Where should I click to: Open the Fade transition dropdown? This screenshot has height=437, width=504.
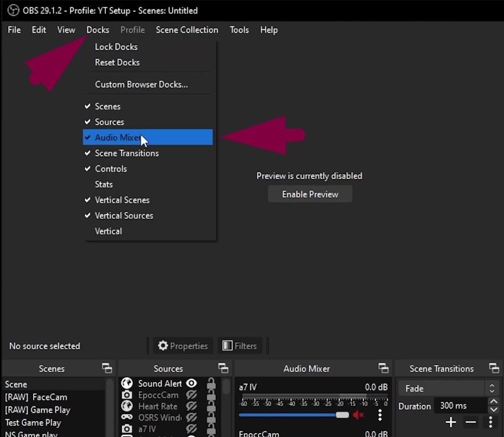coord(448,389)
